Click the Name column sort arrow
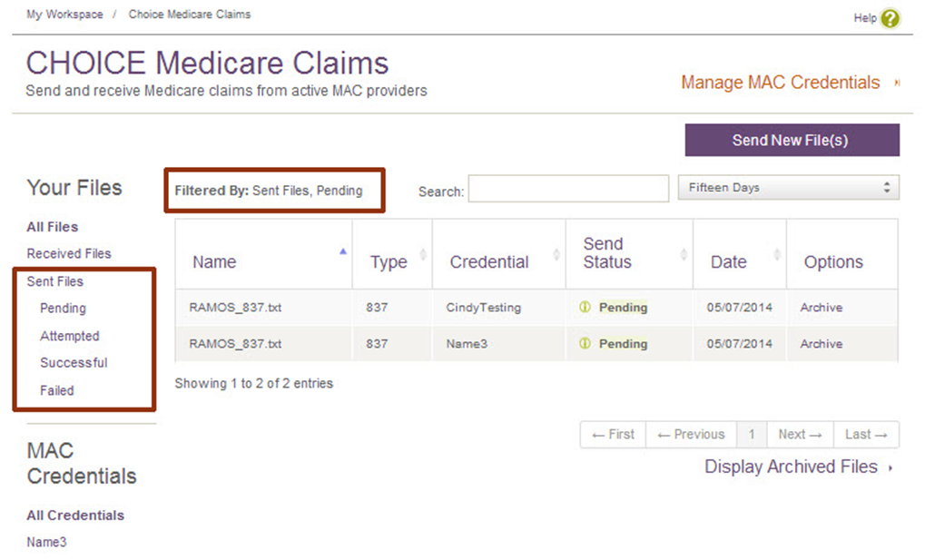 343,251
